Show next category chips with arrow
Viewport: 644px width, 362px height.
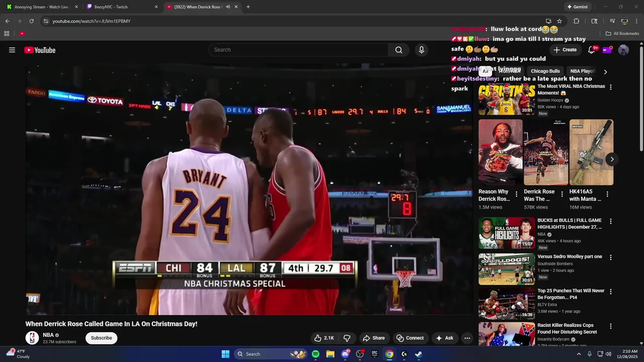point(605,72)
